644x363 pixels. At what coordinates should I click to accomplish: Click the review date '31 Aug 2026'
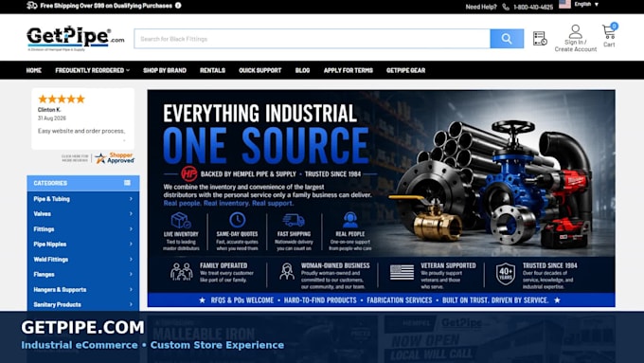pos(52,118)
